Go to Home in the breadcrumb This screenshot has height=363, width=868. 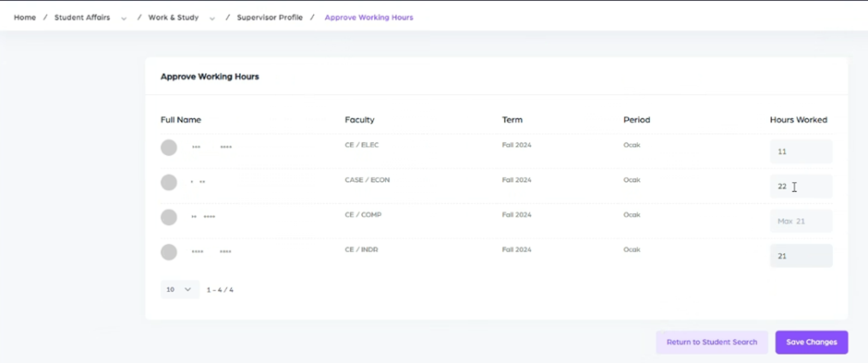point(25,18)
